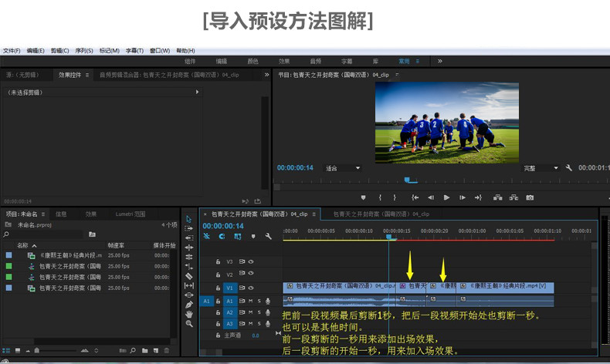Delete selected item with trash icon
Viewport: 610px width, 364px height.
pyautogui.click(x=167, y=350)
